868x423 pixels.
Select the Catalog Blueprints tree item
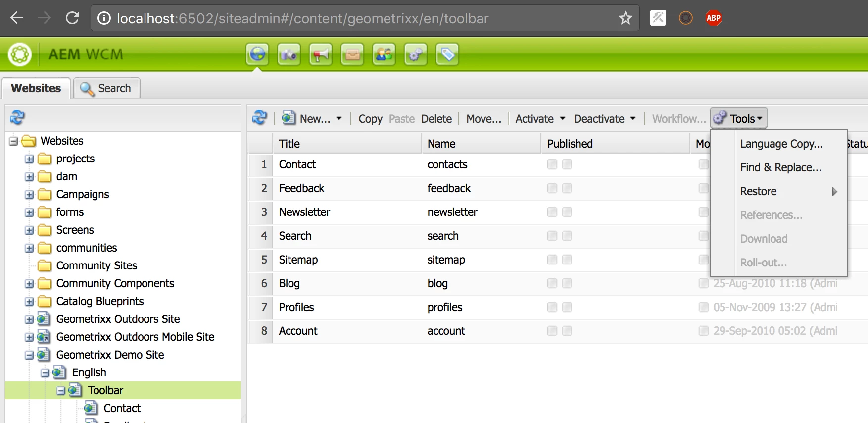point(100,301)
